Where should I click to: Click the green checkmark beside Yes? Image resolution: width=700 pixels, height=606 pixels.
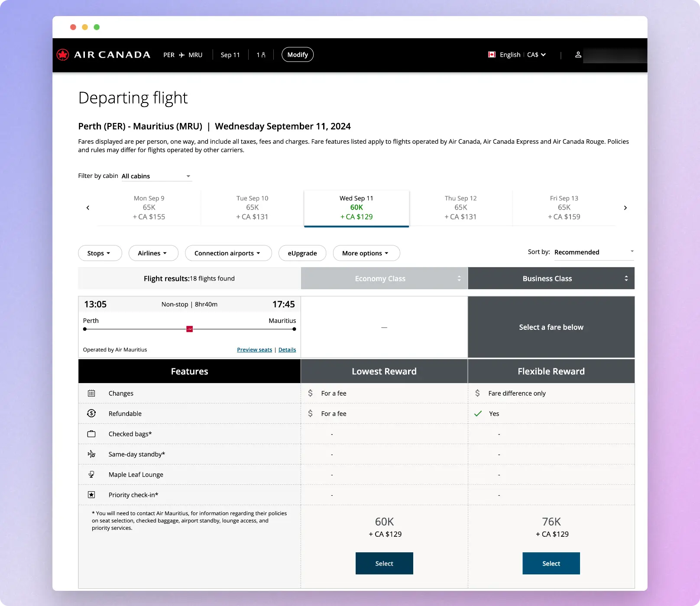click(478, 413)
